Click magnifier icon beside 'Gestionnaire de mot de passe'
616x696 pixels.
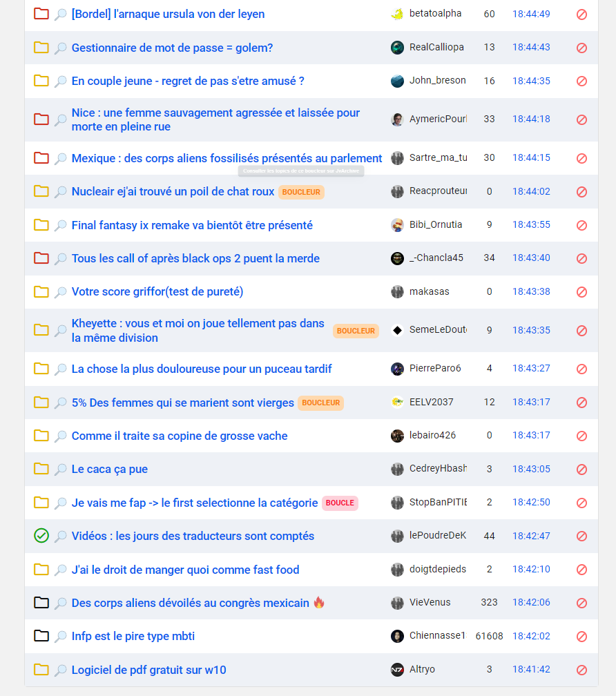pyautogui.click(x=60, y=48)
